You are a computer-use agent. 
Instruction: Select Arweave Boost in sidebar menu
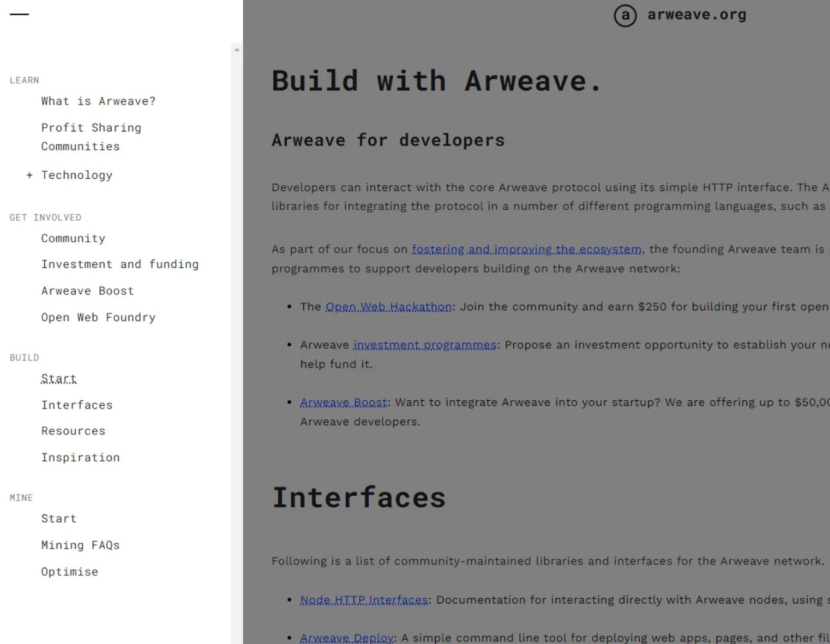pos(88,291)
